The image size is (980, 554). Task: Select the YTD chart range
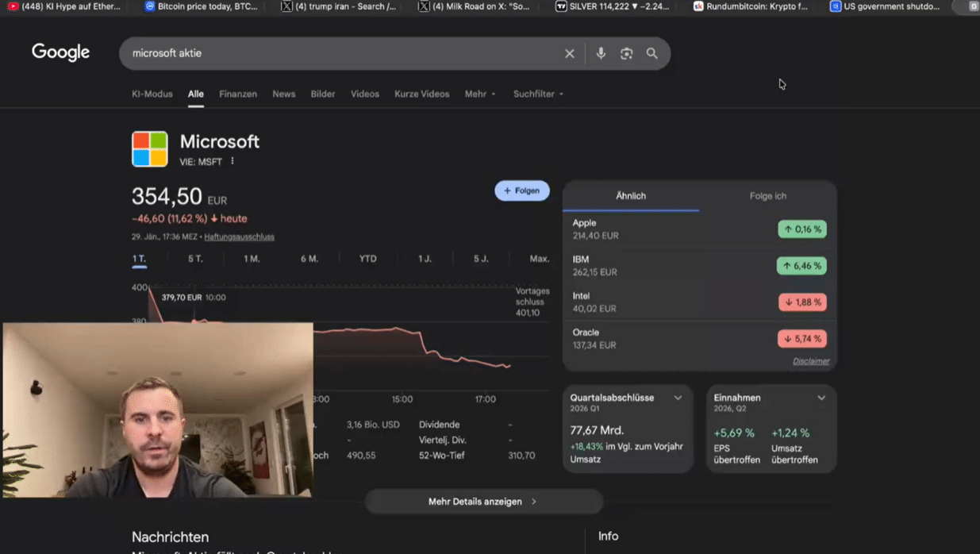(367, 259)
